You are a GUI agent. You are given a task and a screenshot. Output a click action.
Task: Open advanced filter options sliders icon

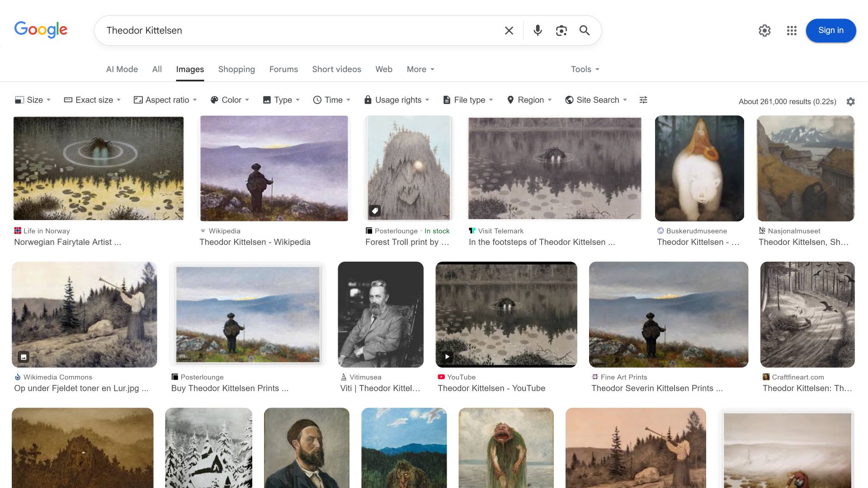click(643, 100)
